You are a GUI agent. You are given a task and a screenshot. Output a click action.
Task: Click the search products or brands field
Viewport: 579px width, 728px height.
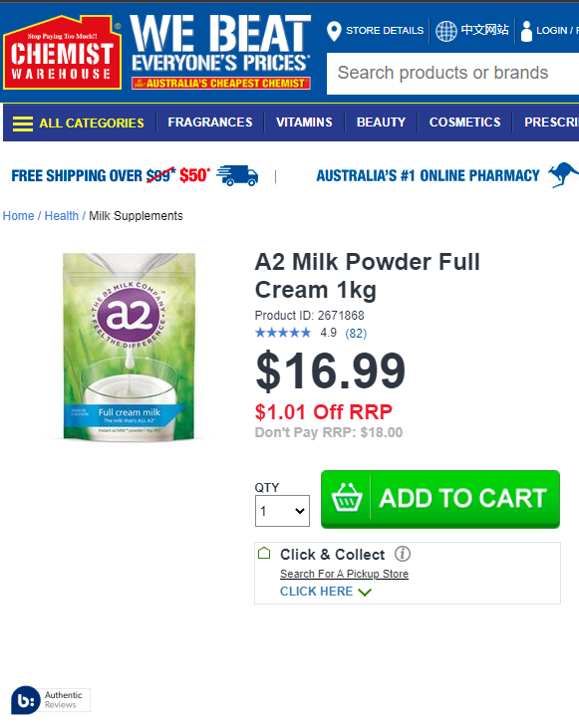click(453, 74)
